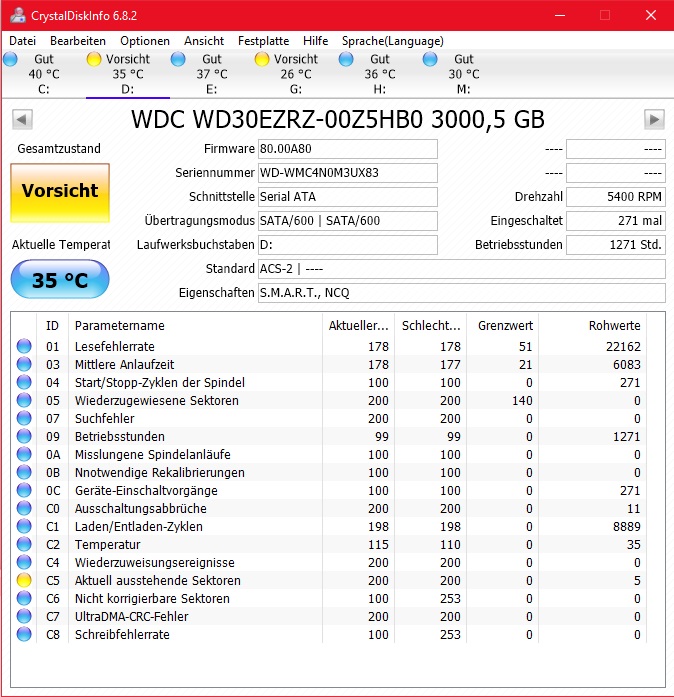Click the 35 °C temperature button

(x=60, y=279)
